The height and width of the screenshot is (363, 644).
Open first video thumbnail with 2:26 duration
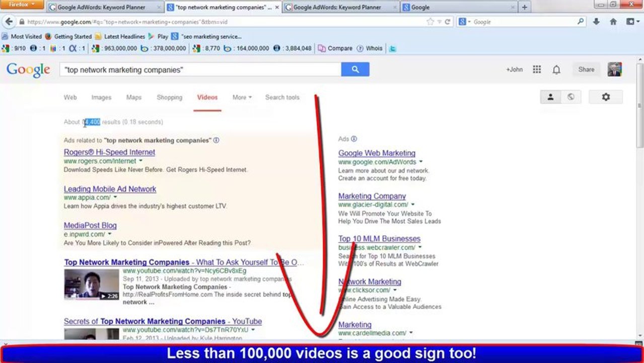92,284
